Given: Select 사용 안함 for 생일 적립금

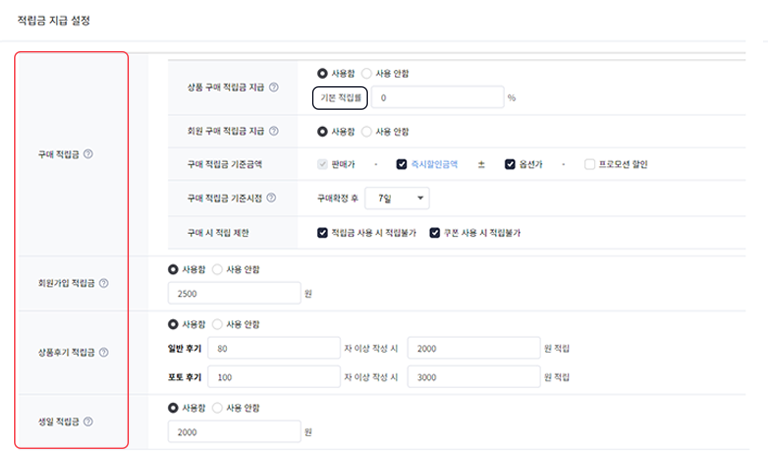Looking at the screenshot, I should (x=217, y=408).
